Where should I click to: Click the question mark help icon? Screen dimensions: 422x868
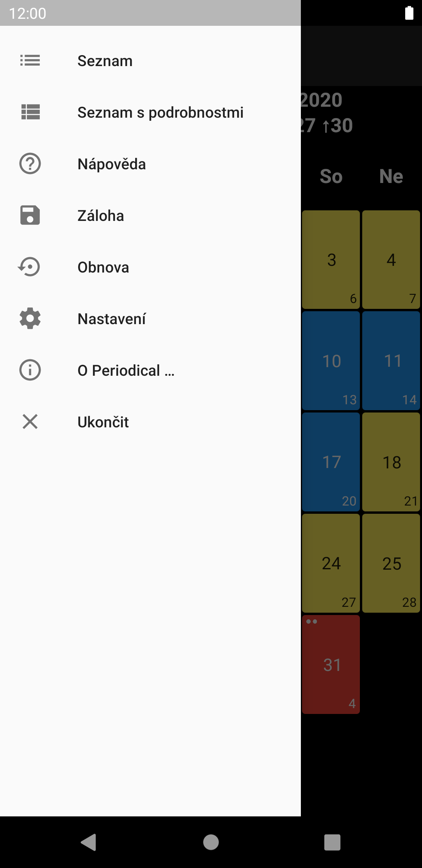click(30, 164)
